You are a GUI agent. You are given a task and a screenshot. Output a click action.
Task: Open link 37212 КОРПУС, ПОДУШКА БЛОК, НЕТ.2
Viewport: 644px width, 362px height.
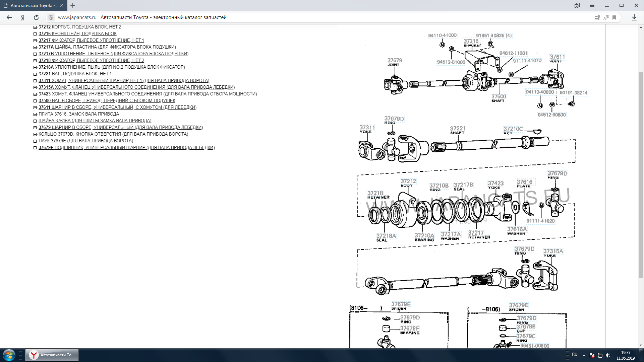coord(80,27)
